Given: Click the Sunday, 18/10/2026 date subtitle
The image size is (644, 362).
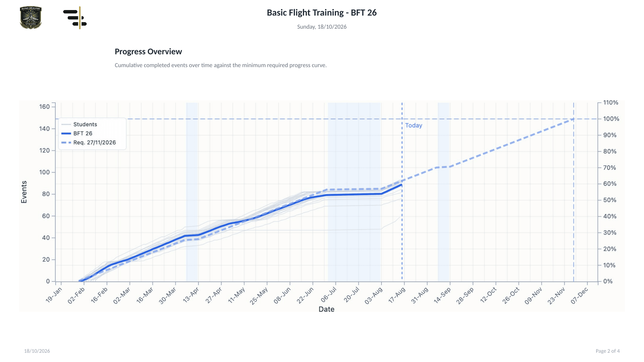Looking at the screenshot, I should point(322,27).
